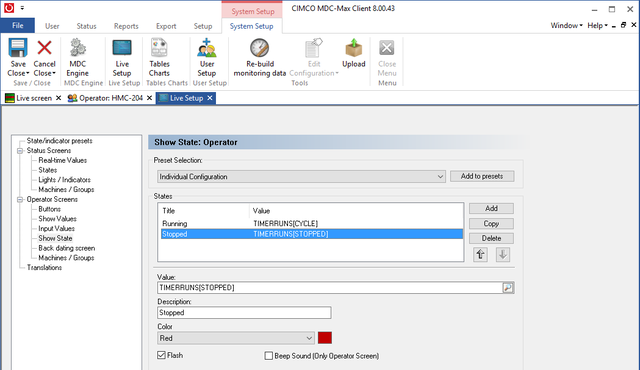The image size is (640, 370).
Task: Select Show State tree item
Action: [x=56, y=239]
